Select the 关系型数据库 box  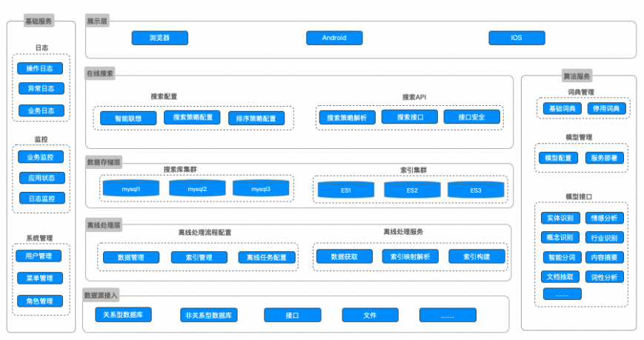[x=123, y=315]
